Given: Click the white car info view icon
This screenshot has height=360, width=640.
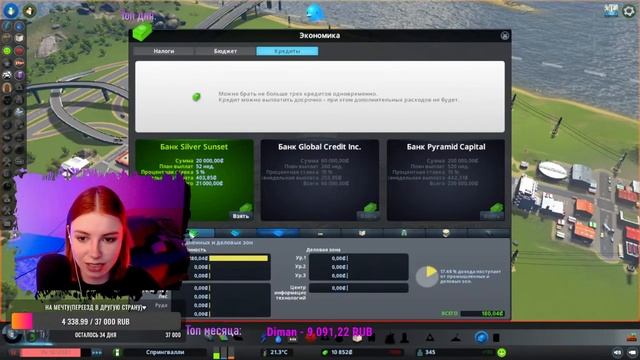Looking at the screenshot, I should [7, 75].
